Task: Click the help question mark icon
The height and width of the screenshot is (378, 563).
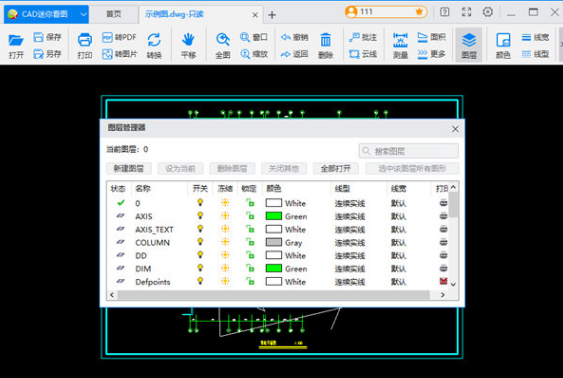Action: [x=445, y=12]
